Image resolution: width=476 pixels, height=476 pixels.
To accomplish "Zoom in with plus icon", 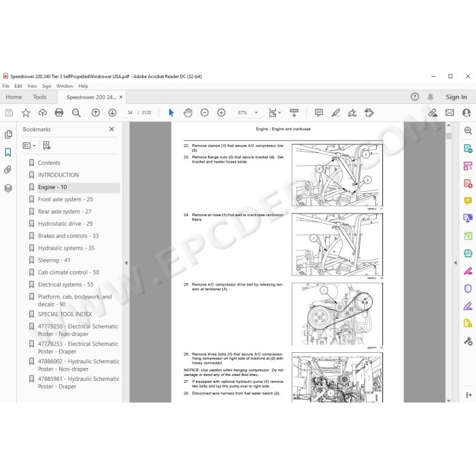I will coord(221,113).
